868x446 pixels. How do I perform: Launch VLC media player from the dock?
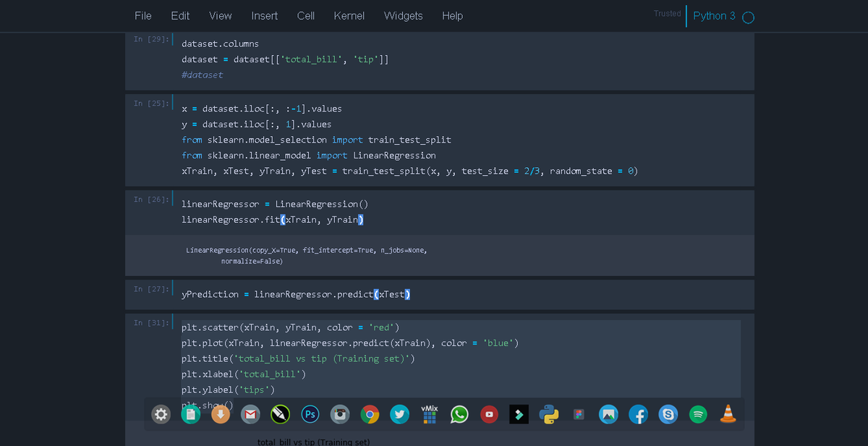[x=728, y=413]
